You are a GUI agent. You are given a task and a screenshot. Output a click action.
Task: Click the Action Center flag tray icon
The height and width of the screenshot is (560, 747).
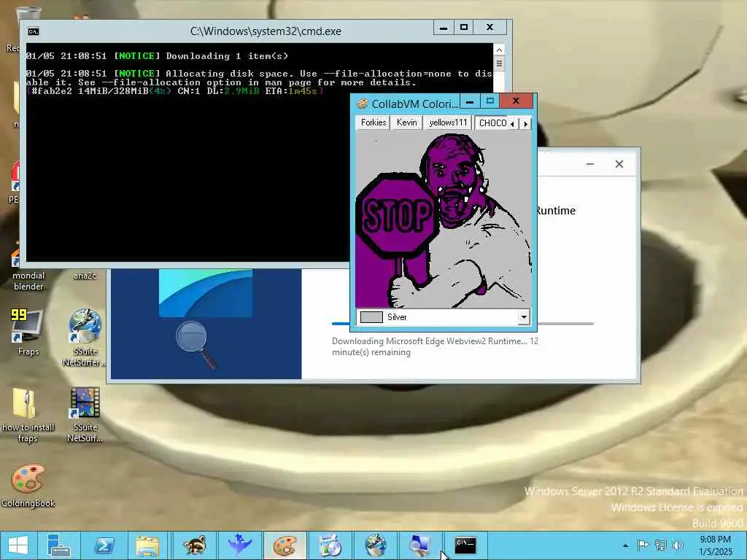point(643,545)
